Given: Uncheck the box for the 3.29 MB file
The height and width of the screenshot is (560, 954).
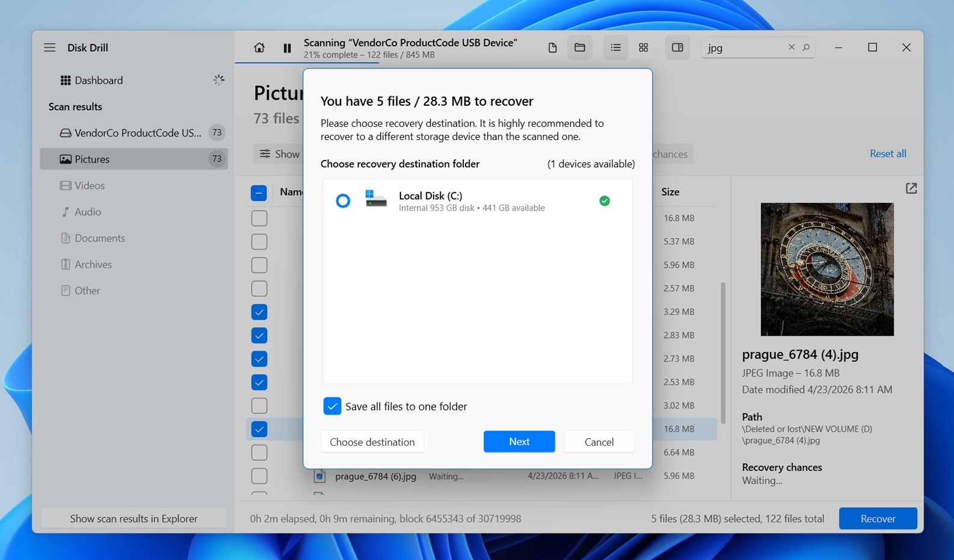Looking at the screenshot, I should [259, 312].
